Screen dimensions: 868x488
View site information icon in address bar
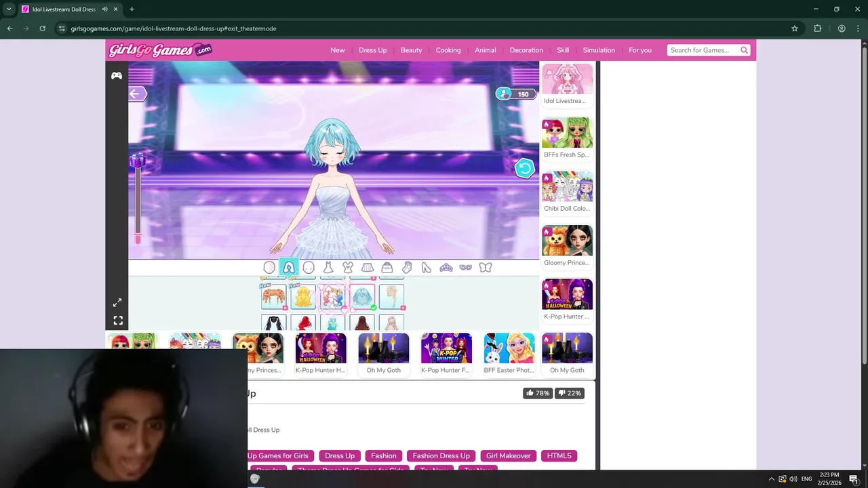point(62,28)
